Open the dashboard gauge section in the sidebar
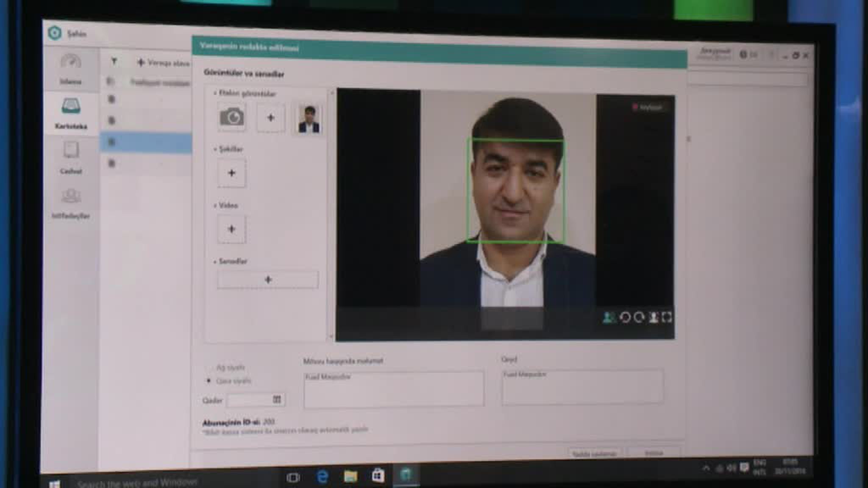 pyautogui.click(x=70, y=69)
